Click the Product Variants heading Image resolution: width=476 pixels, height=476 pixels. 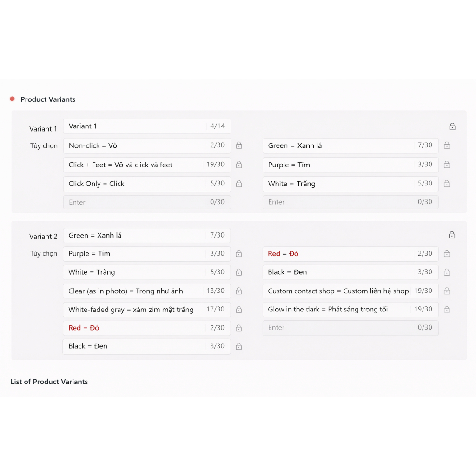click(48, 99)
